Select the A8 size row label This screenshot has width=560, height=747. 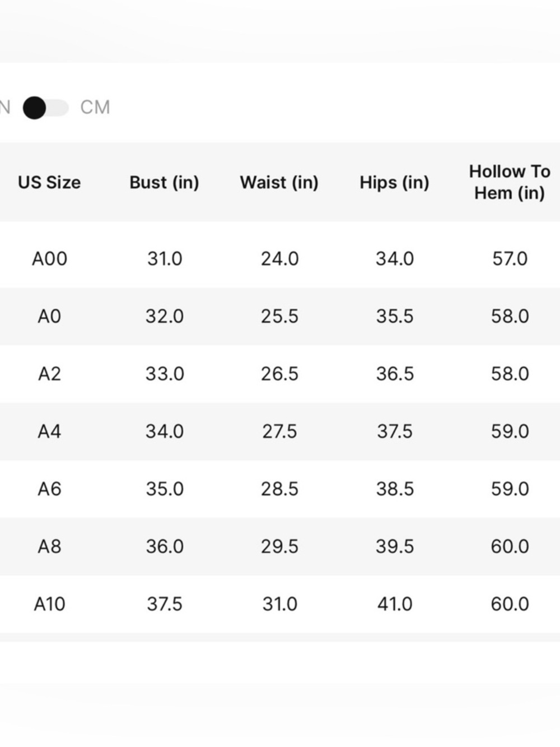[49, 546]
